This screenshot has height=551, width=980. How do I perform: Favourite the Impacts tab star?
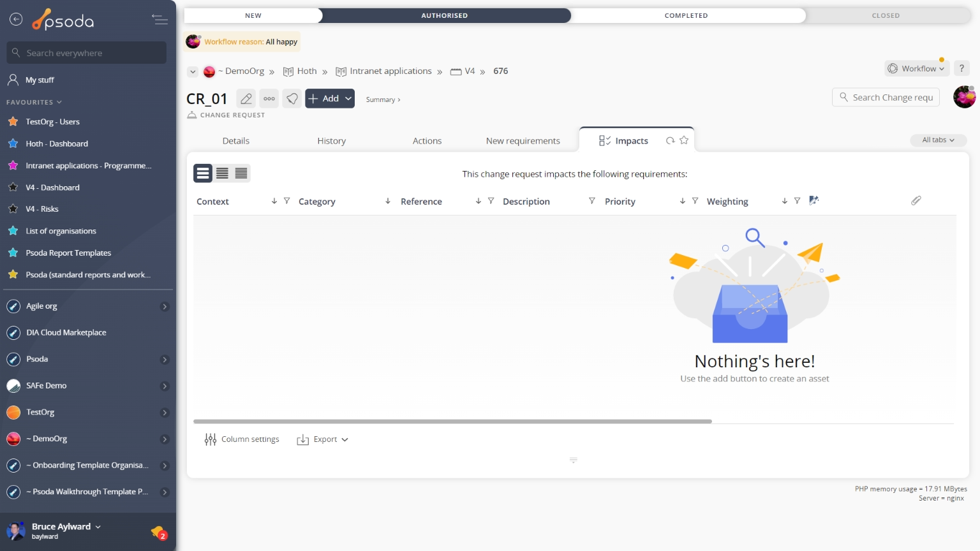click(684, 140)
